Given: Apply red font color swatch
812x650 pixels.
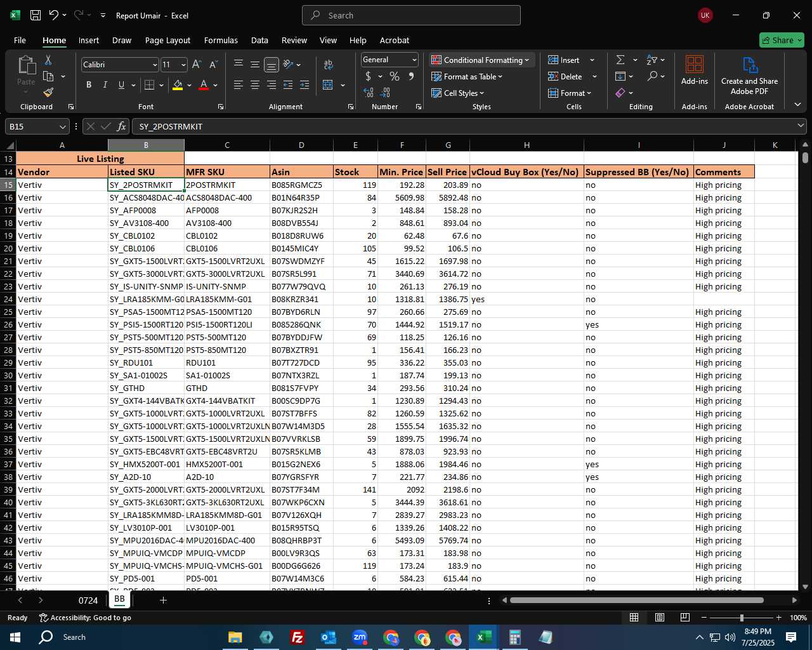Looking at the screenshot, I should coord(204,85).
